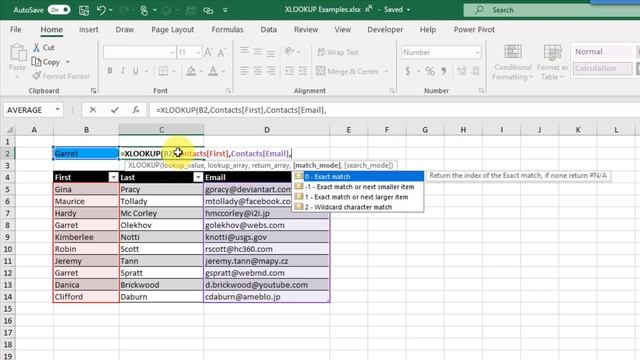This screenshot has height=360, width=640.
Task: Click the Copy button
Action: tap(46, 62)
